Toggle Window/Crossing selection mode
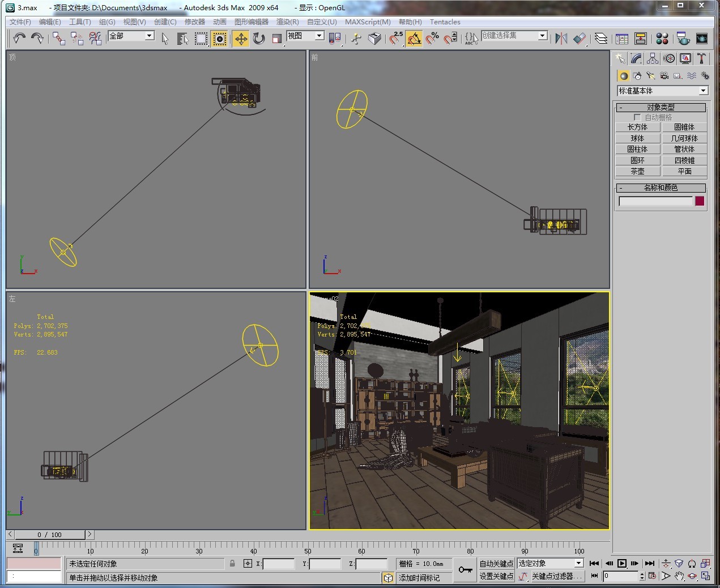This screenshot has height=588, width=720. [x=219, y=38]
